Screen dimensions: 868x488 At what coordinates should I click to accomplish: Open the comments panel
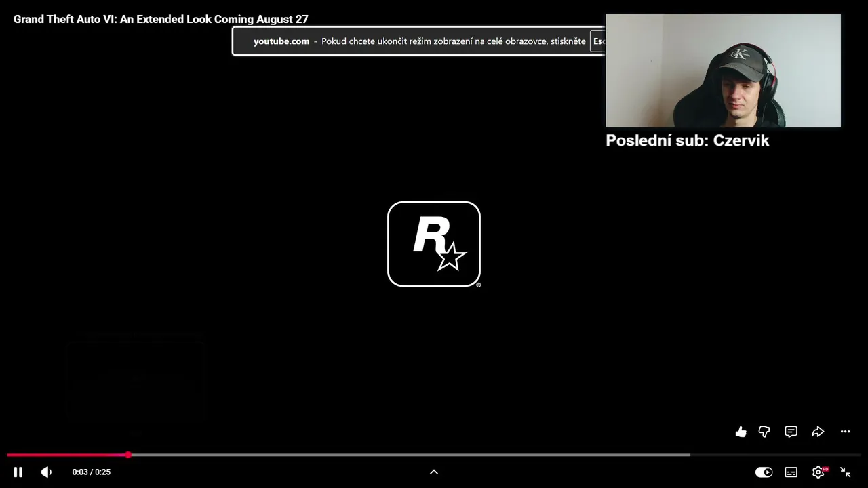pos(791,432)
